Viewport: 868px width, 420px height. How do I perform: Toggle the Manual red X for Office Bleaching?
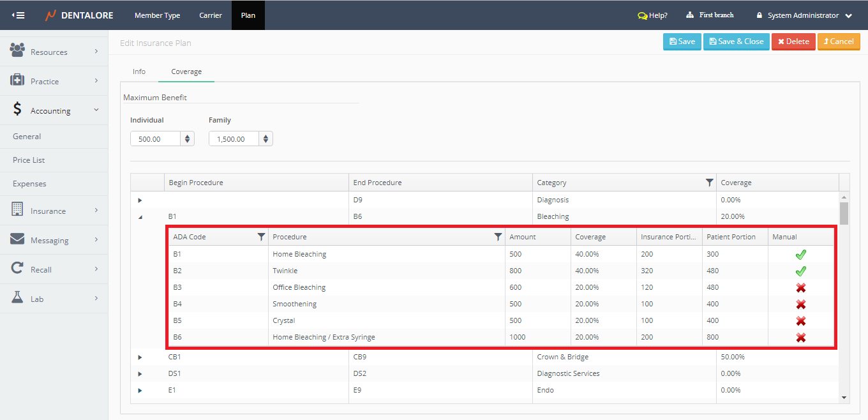click(800, 288)
